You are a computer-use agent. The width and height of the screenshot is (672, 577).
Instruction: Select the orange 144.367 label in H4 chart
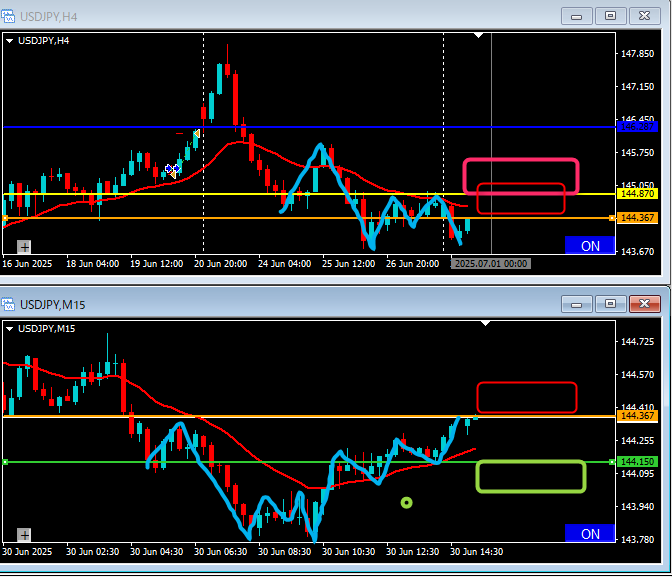click(637, 218)
